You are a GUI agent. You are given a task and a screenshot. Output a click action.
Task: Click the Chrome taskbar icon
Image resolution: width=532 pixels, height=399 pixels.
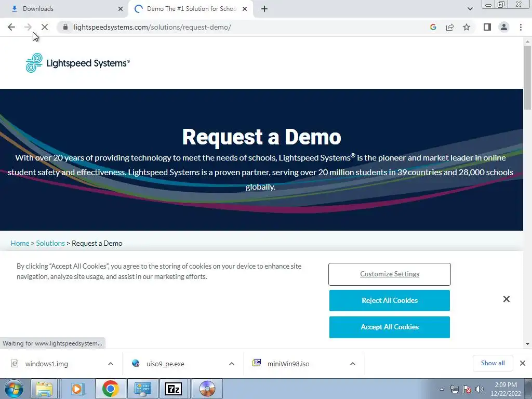click(x=110, y=389)
